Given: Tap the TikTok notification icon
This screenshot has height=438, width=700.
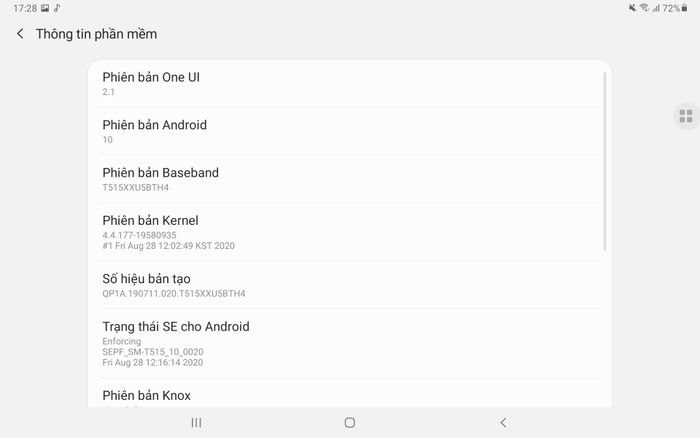Looking at the screenshot, I should (x=57, y=8).
